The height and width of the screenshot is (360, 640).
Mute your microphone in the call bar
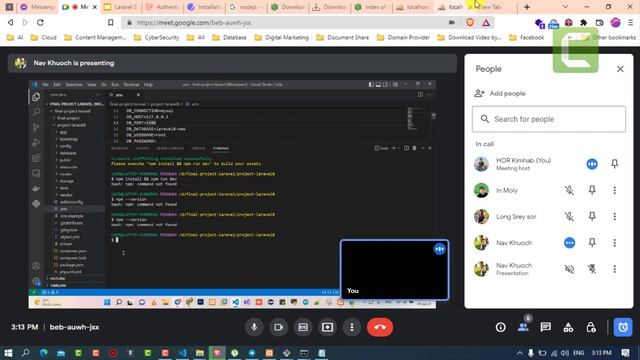click(x=254, y=327)
